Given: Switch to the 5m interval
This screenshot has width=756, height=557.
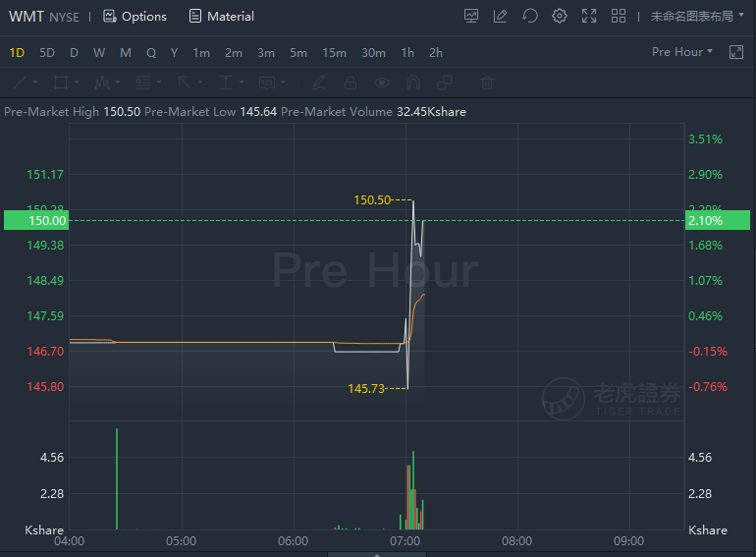Looking at the screenshot, I should [297, 53].
